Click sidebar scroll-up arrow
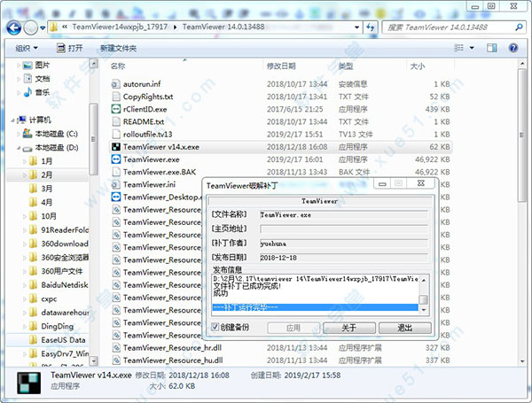The image size is (532, 403). [x=94, y=64]
